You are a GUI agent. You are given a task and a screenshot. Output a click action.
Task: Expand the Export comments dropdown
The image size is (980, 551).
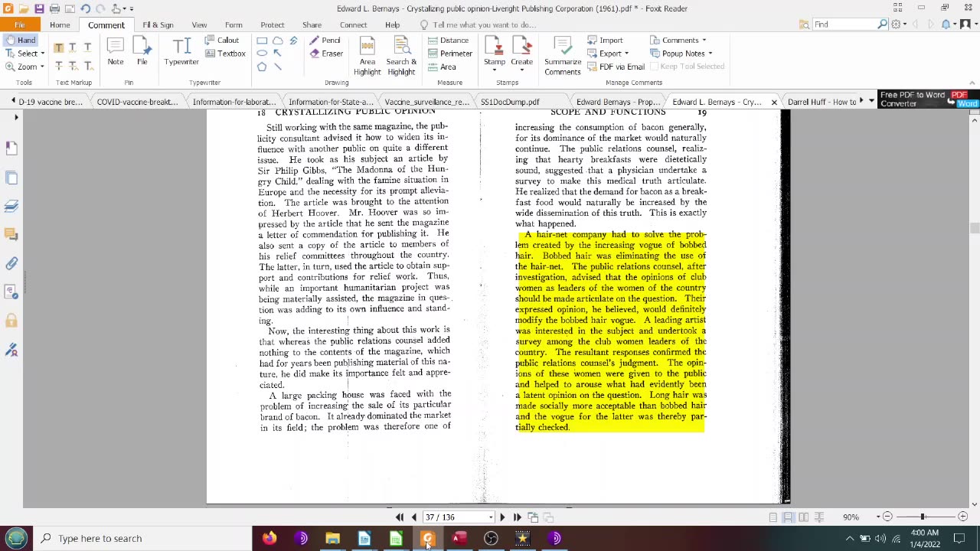coord(626,54)
